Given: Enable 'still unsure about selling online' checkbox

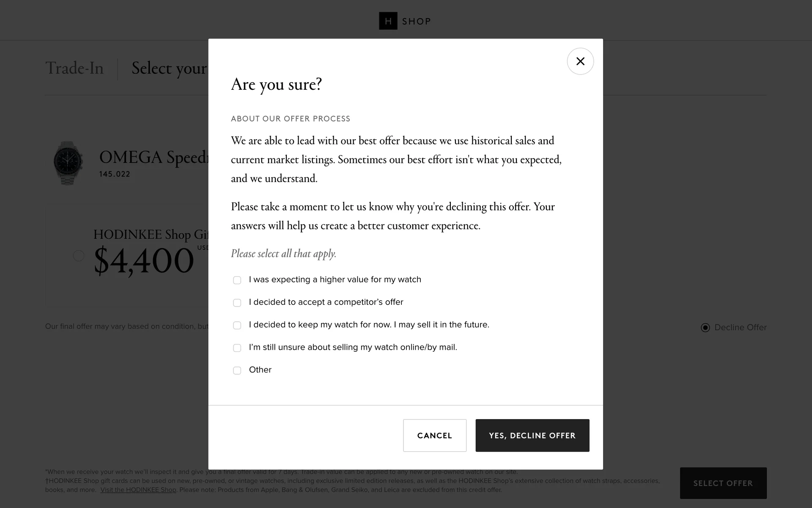Looking at the screenshot, I should [237, 348].
